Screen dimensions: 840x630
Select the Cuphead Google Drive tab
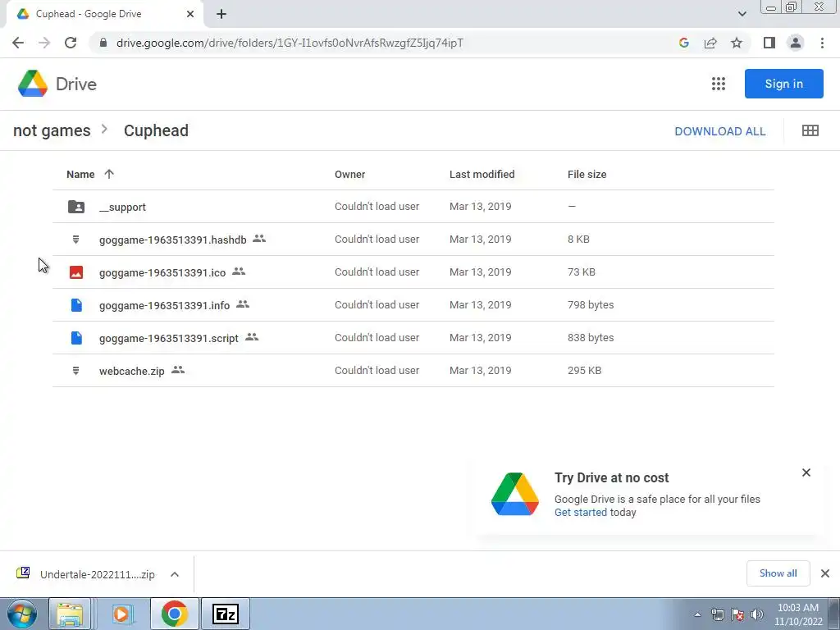tap(104, 14)
